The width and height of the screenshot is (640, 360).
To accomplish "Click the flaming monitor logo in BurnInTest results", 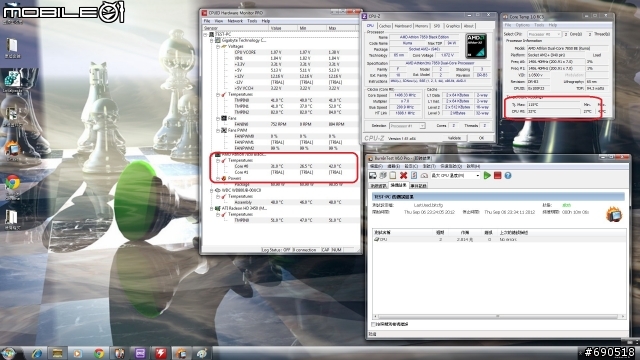I will [x=613, y=214].
